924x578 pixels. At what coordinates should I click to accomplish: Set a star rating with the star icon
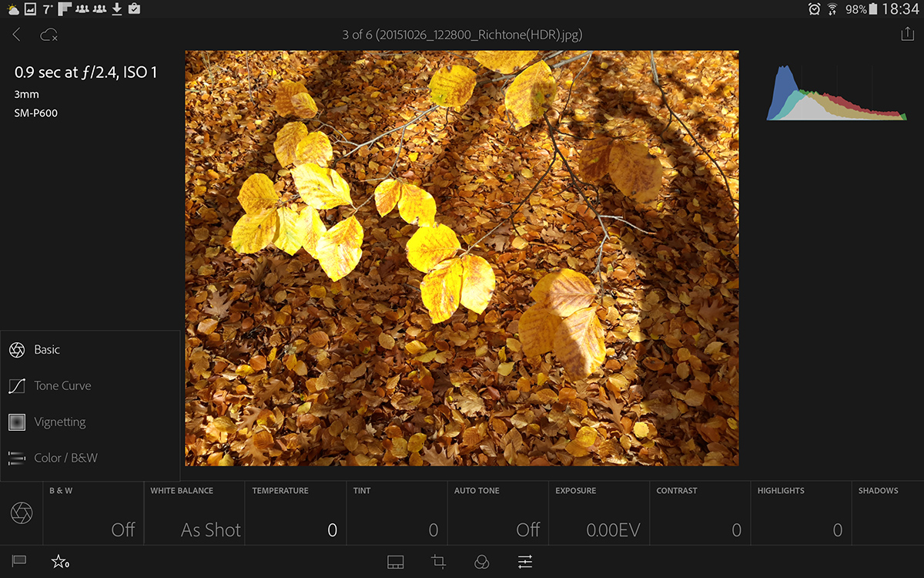click(x=59, y=562)
